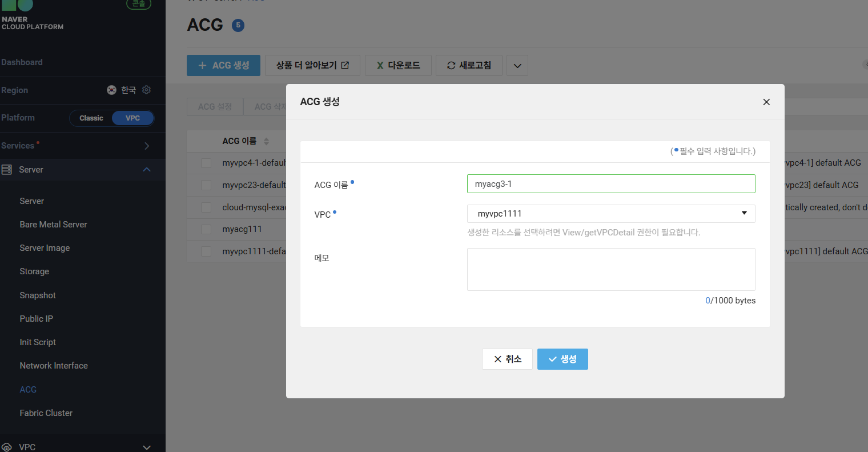Click the Naver Cloud Platform logo
The height and width of the screenshot is (452, 868).
click(32, 15)
